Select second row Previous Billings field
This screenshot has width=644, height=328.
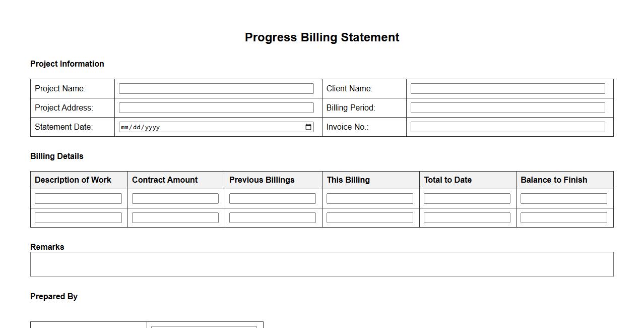point(273,218)
